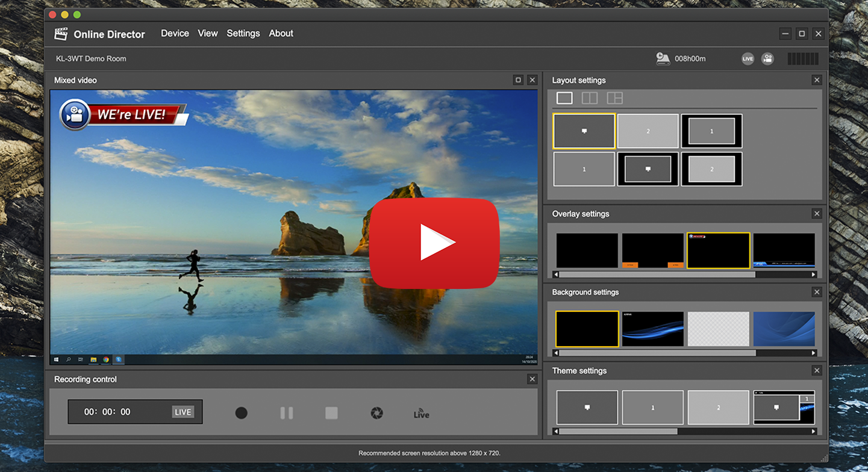The image size is (868, 472).
Task: Start live streaming with the Live icon
Action: (x=422, y=414)
